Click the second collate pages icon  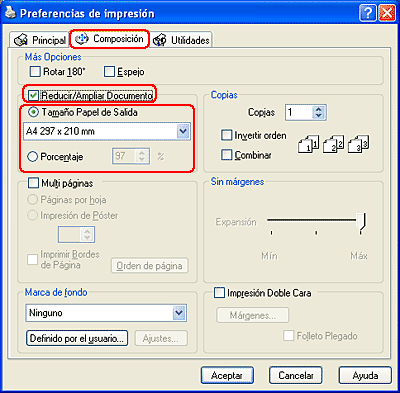333,144
